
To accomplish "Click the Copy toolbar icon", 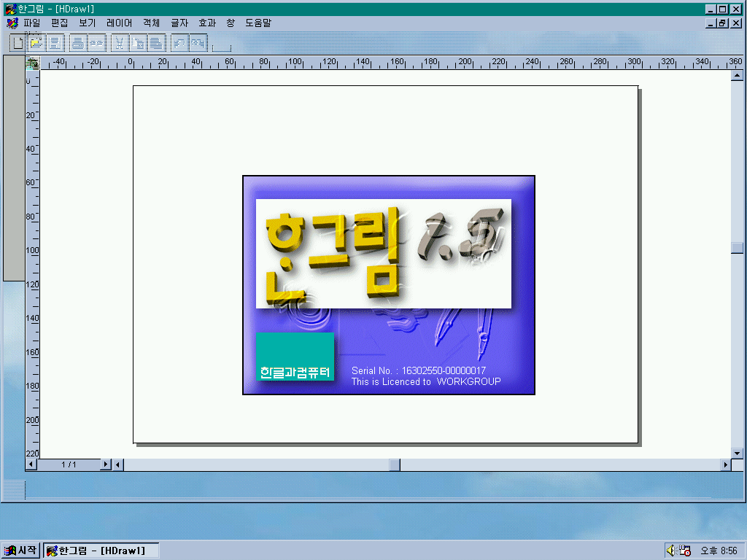I will (x=139, y=43).
